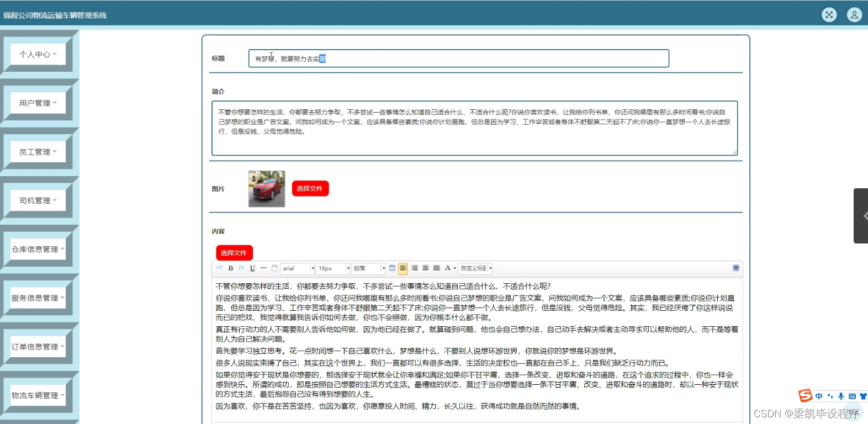Click the 锦程公司物流运输车辆管理系统 title
The image size is (868, 424).
(x=55, y=15)
